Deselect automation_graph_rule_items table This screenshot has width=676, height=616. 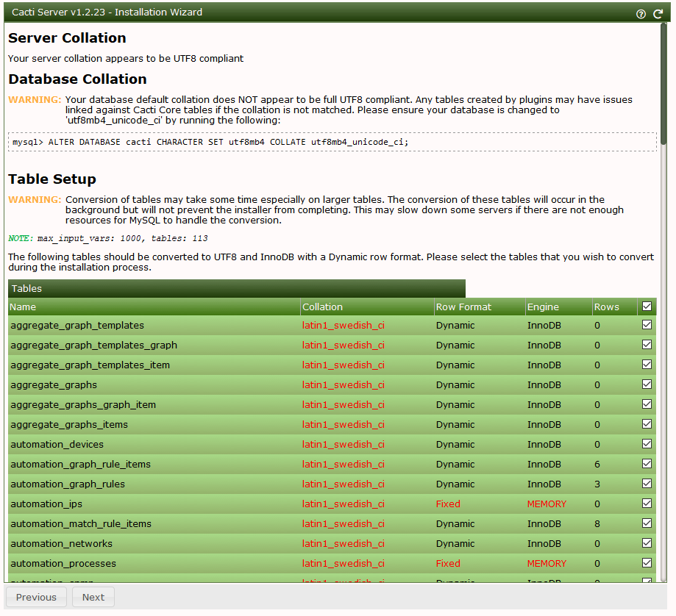tap(647, 464)
